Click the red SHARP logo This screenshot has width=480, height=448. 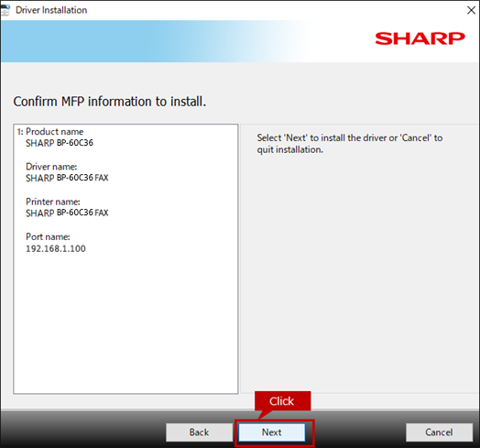420,38
